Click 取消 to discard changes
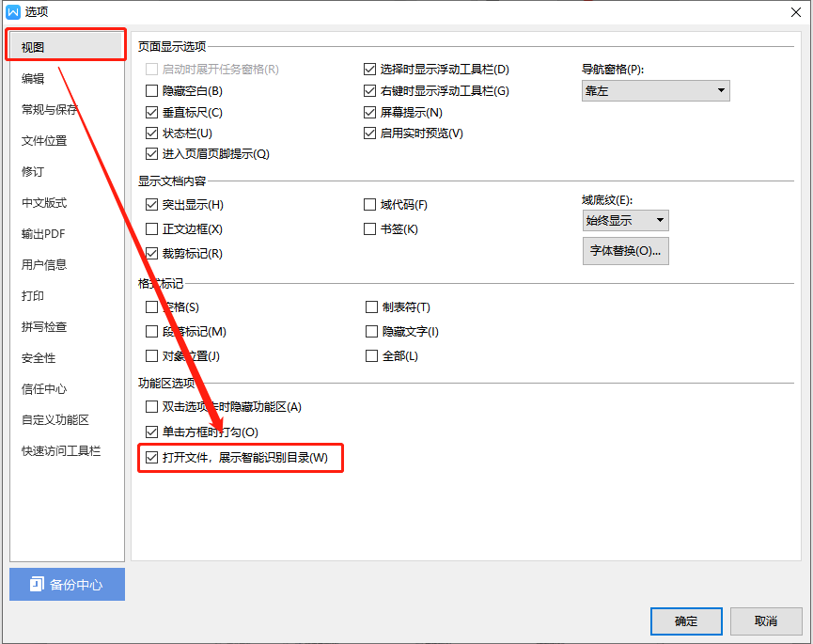This screenshot has width=813, height=644. pyautogui.click(x=766, y=621)
